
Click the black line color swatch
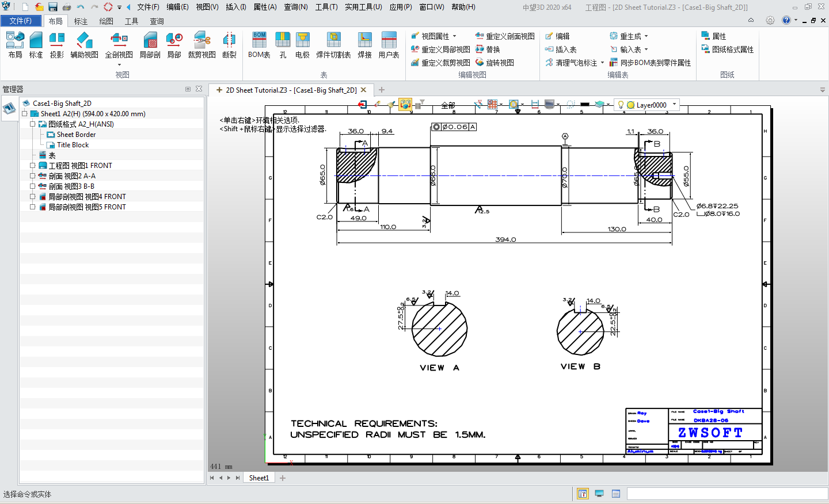pyautogui.click(x=585, y=105)
